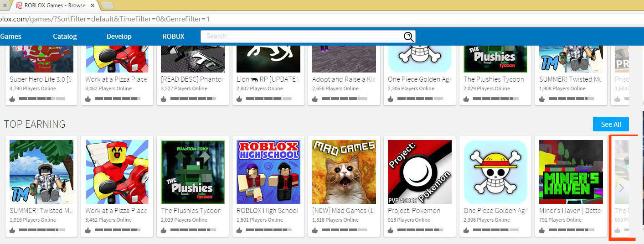Click Lion RP [UPDATE] title link
644x244 pixels.
[x=268, y=79]
